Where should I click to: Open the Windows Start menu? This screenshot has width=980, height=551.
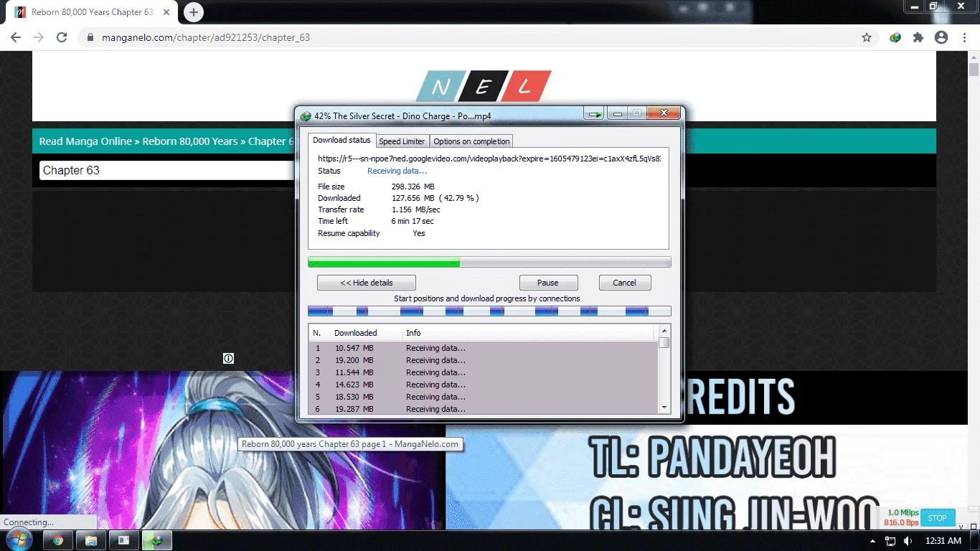[19, 540]
